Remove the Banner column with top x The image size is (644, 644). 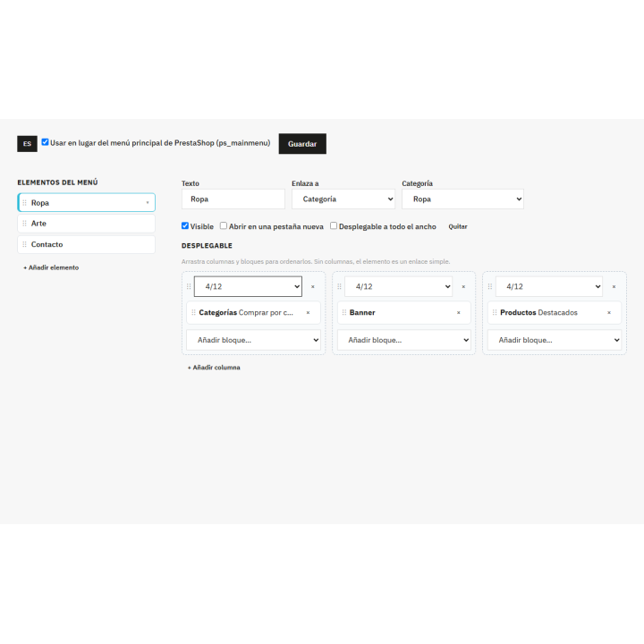pos(463,287)
